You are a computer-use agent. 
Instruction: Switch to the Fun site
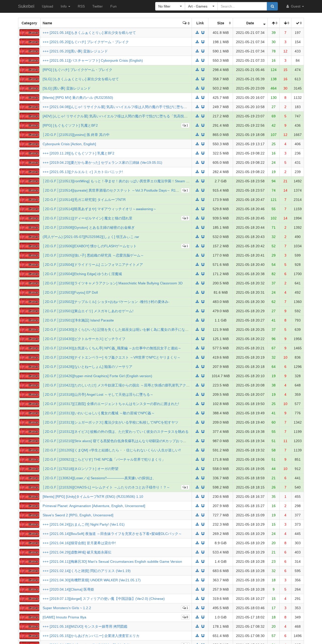113,6
